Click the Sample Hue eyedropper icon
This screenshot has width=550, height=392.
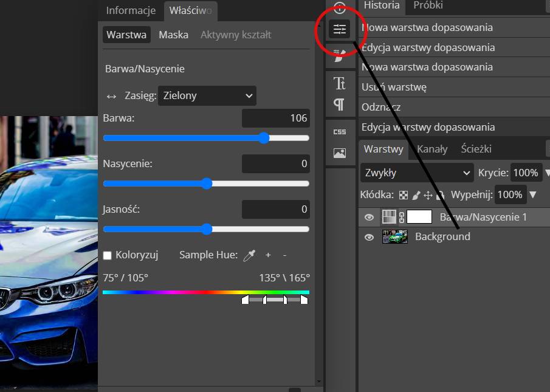(249, 256)
